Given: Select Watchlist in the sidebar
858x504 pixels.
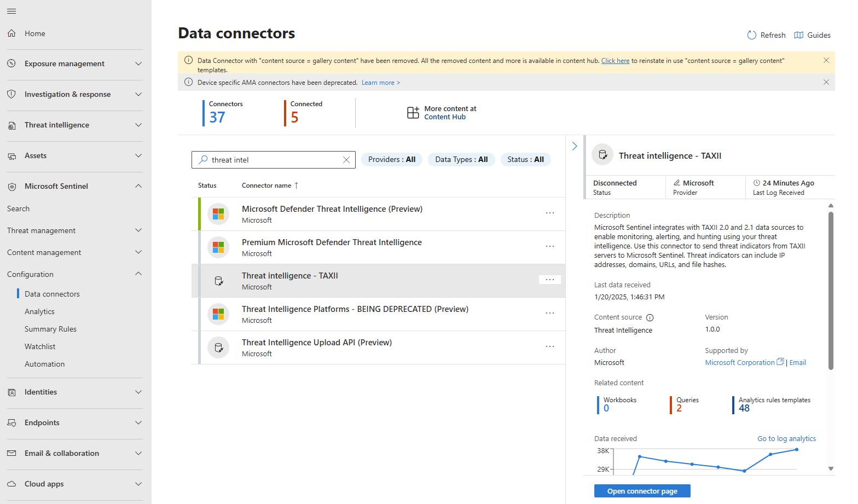Looking at the screenshot, I should pyautogui.click(x=40, y=346).
